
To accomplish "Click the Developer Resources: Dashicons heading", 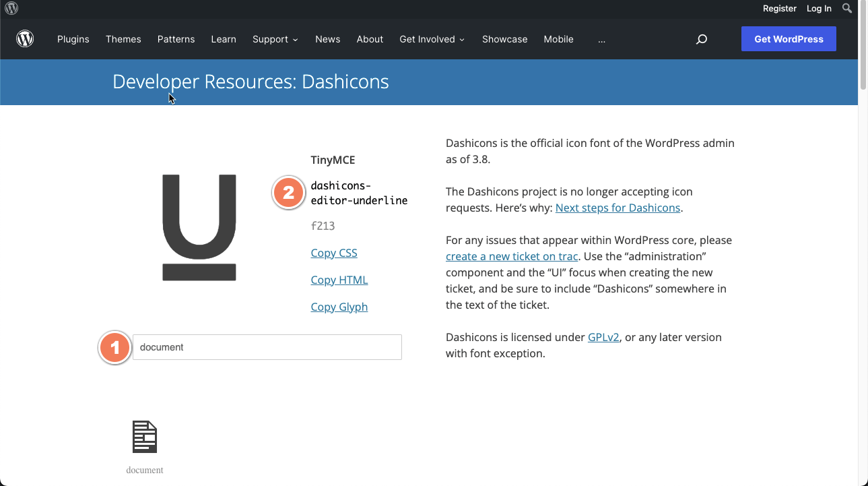I will [251, 82].
